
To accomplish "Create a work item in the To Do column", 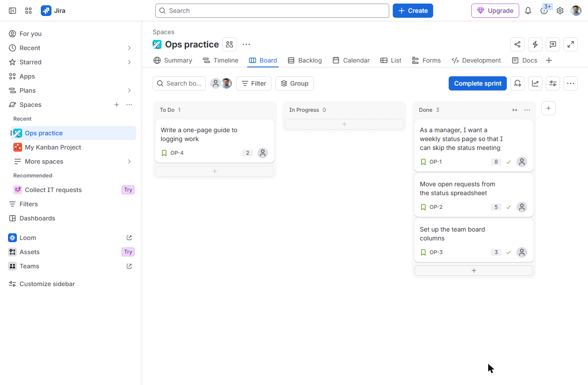I will point(215,171).
